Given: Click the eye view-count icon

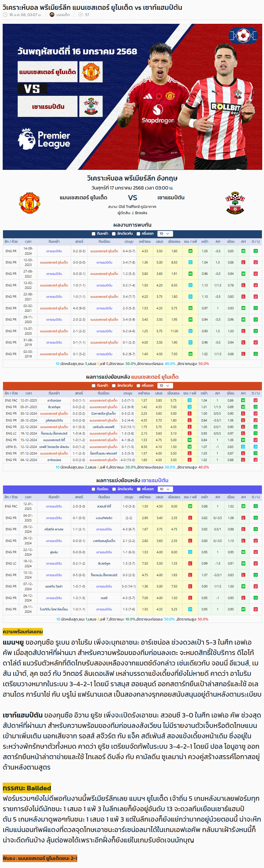Looking at the screenshot, I should [x=80, y=15].
